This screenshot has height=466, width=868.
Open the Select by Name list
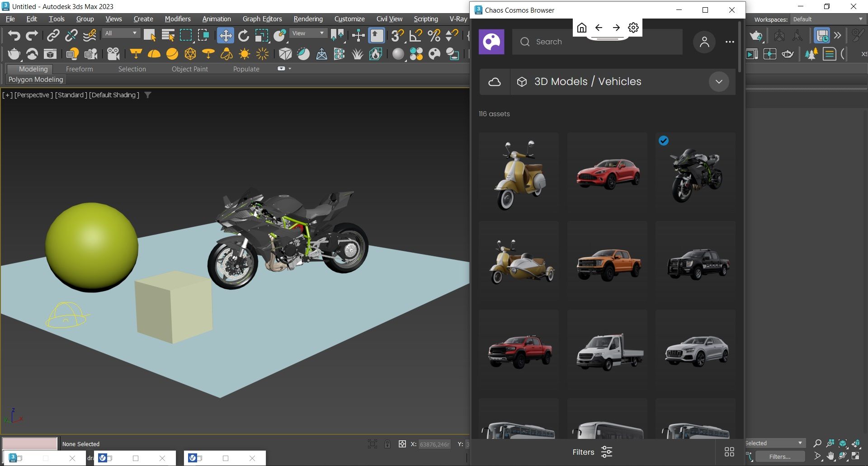(x=168, y=35)
